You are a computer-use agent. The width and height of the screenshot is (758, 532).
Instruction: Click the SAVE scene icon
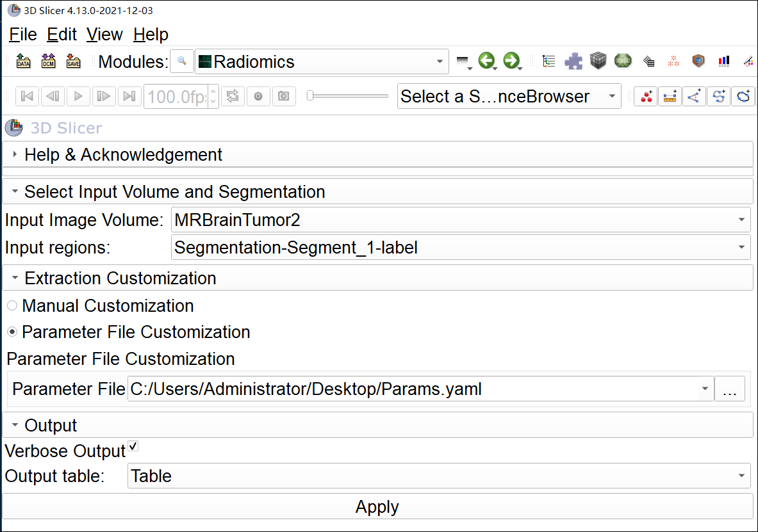coord(73,61)
